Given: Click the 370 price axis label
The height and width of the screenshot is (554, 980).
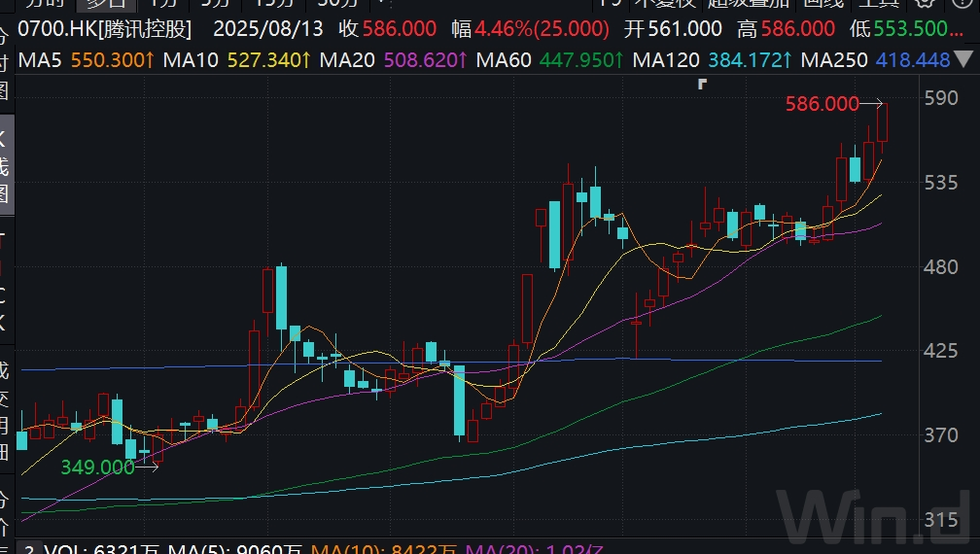Looking at the screenshot, I should click(941, 434).
